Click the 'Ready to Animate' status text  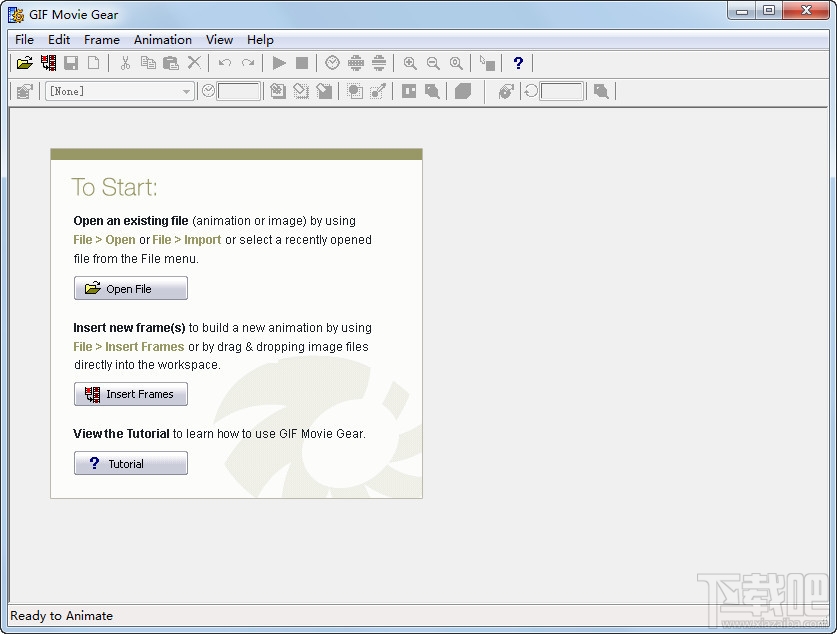click(x=61, y=616)
